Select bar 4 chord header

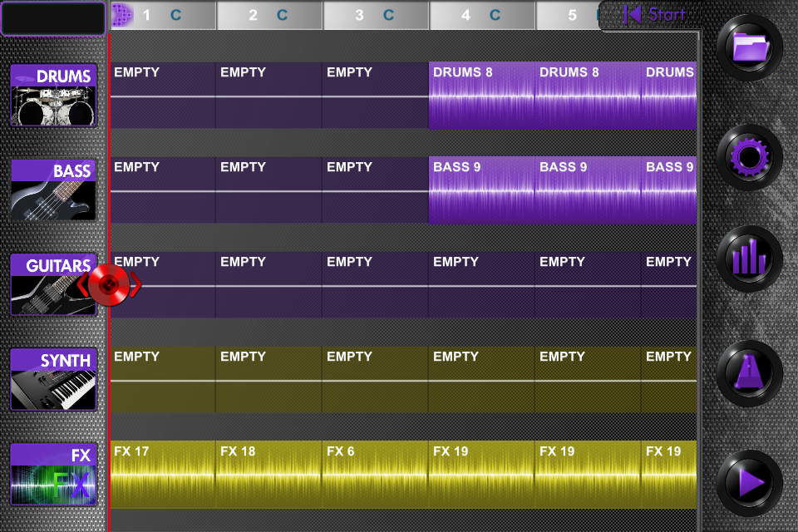click(482, 15)
